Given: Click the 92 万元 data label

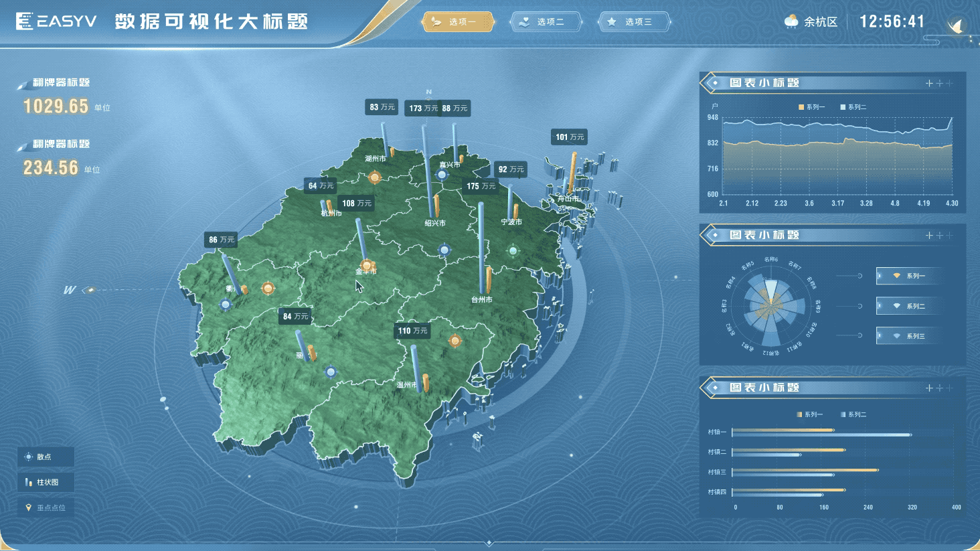Looking at the screenshot, I should (511, 169).
